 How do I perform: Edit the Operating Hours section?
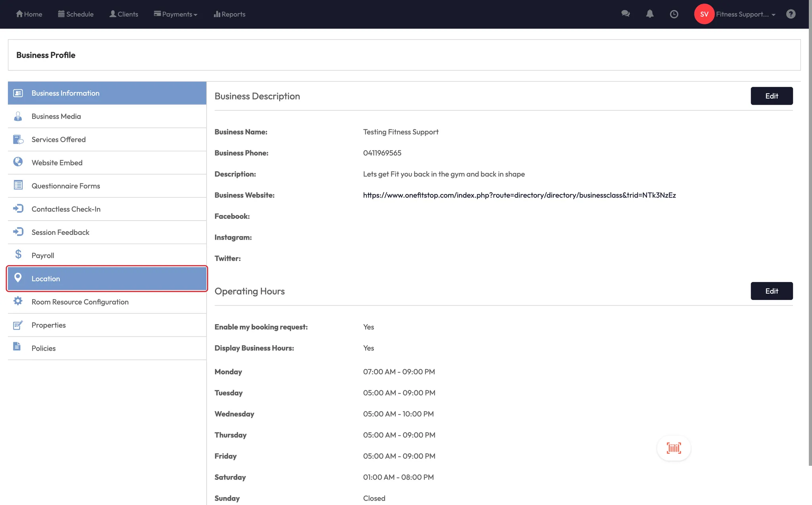click(771, 291)
